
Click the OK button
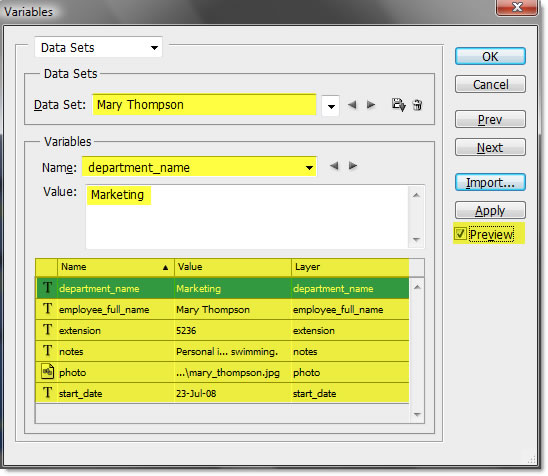pos(490,56)
